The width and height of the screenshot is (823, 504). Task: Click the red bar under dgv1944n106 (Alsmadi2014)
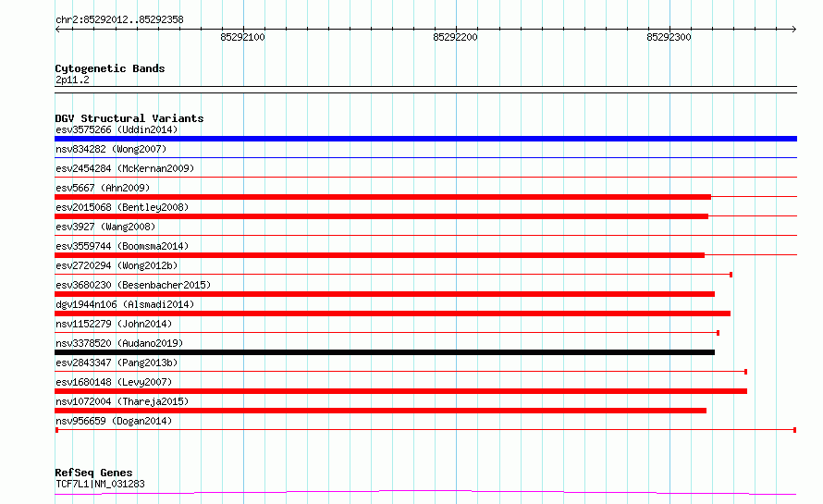(x=393, y=313)
